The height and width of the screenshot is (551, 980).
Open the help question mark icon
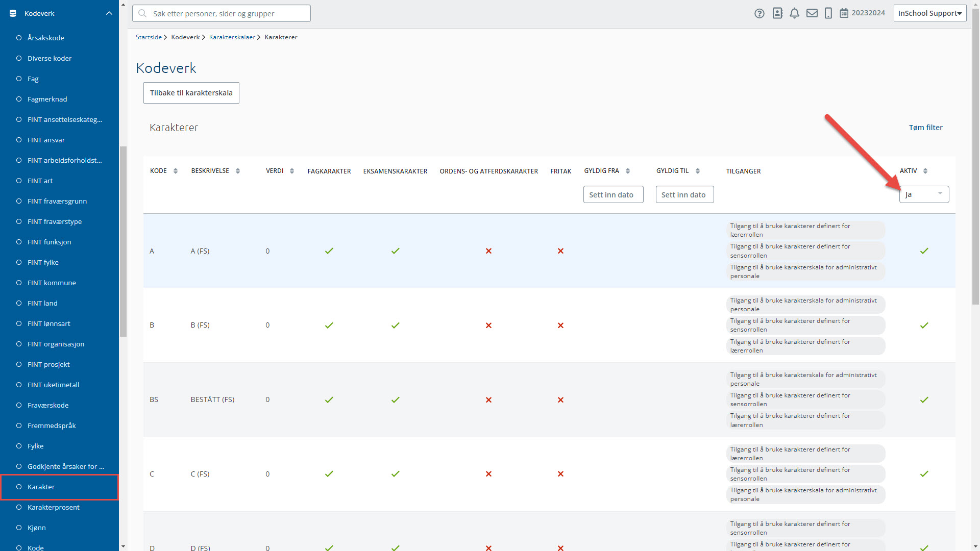759,14
